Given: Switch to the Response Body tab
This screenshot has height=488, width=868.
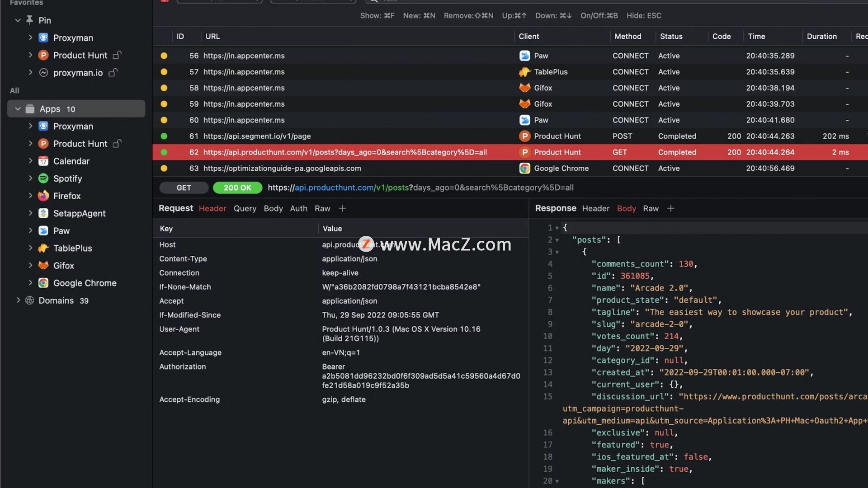Looking at the screenshot, I should [626, 208].
